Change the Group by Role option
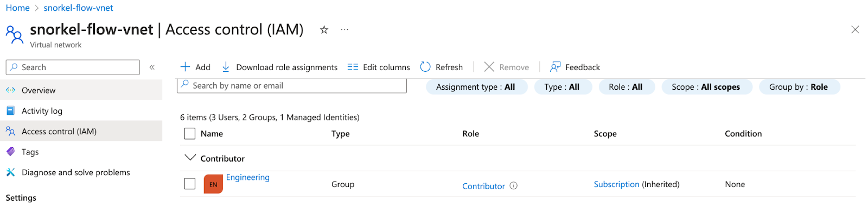 799,87
